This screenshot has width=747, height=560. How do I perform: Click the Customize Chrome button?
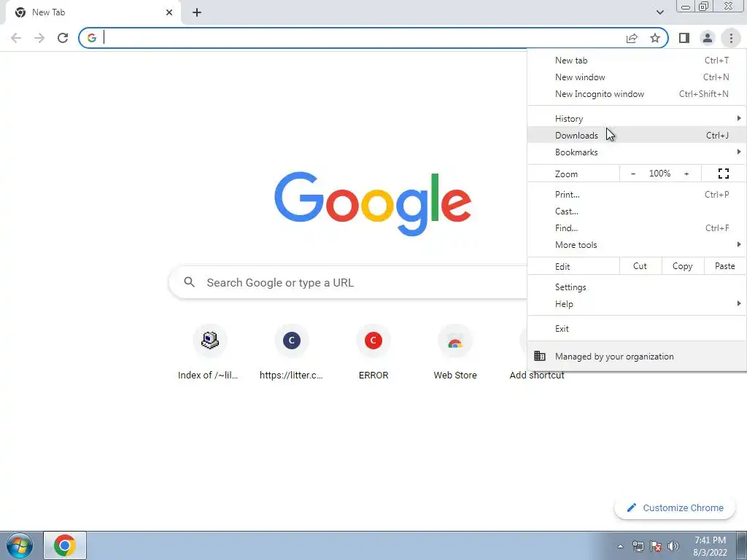coord(675,507)
